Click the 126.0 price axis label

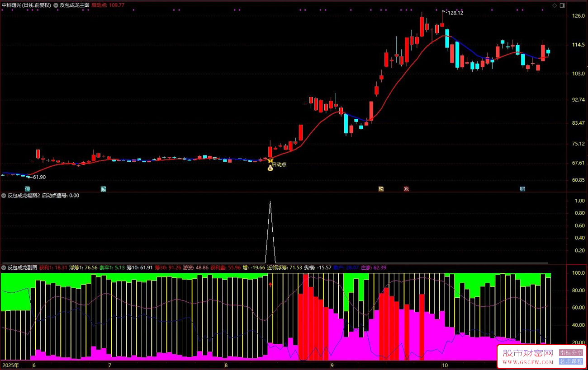579,16
